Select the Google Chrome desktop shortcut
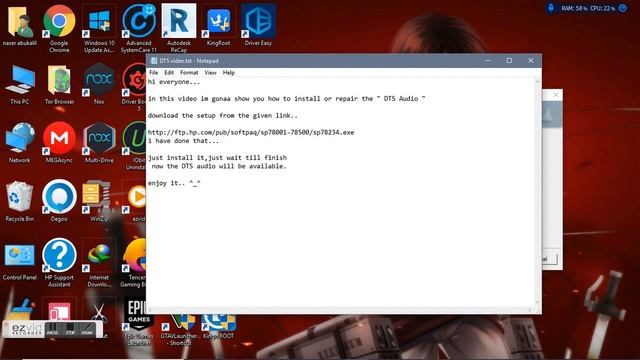Screen dimensions: 640x360 [x=59, y=29]
